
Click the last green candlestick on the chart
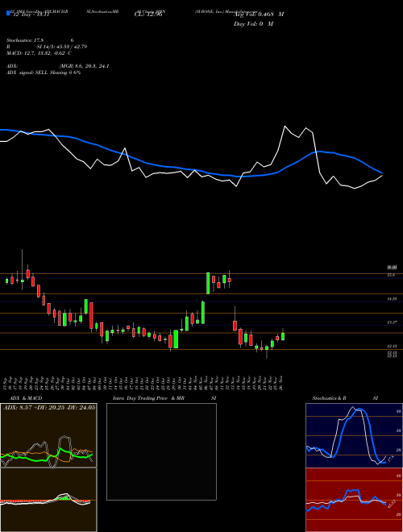(x=283, y=335)
